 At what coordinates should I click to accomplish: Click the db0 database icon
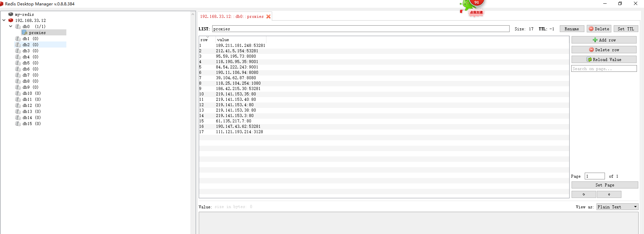[x=18, y=26]
